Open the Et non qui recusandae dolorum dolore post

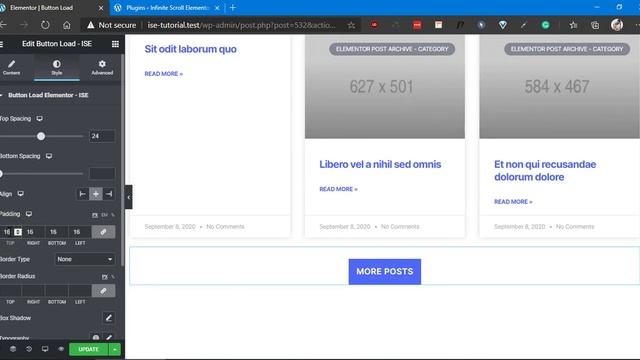pos(545,171)
